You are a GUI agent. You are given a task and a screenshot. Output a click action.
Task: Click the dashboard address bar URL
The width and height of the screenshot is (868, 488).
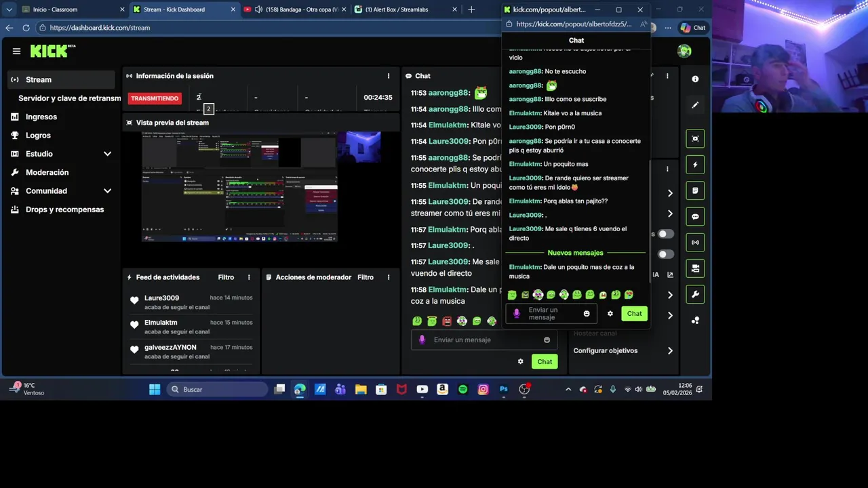(x=100, y=28)
